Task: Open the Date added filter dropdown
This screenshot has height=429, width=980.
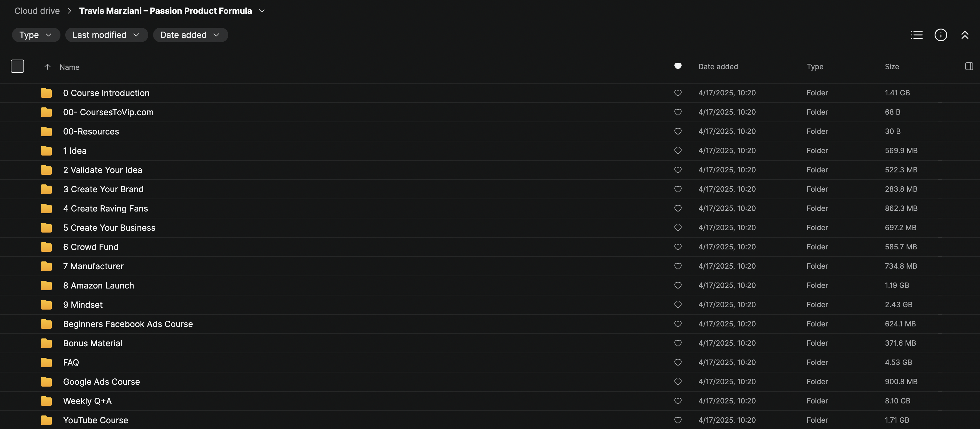Action: [190, 35]
